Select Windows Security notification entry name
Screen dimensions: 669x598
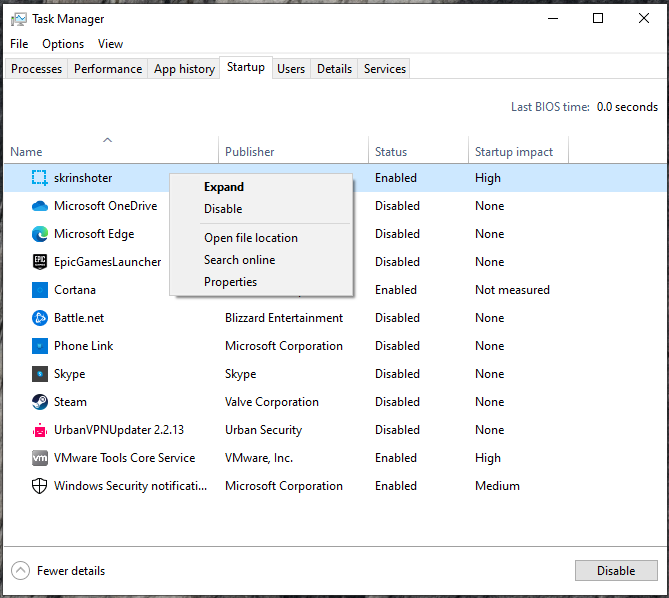click(x=131, y=486)
